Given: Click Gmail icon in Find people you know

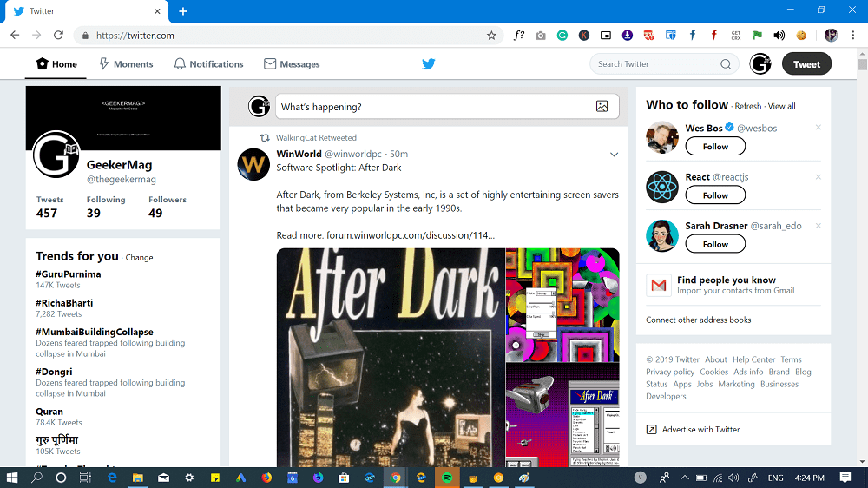Looking at the screenshot, I should [659, 286].
